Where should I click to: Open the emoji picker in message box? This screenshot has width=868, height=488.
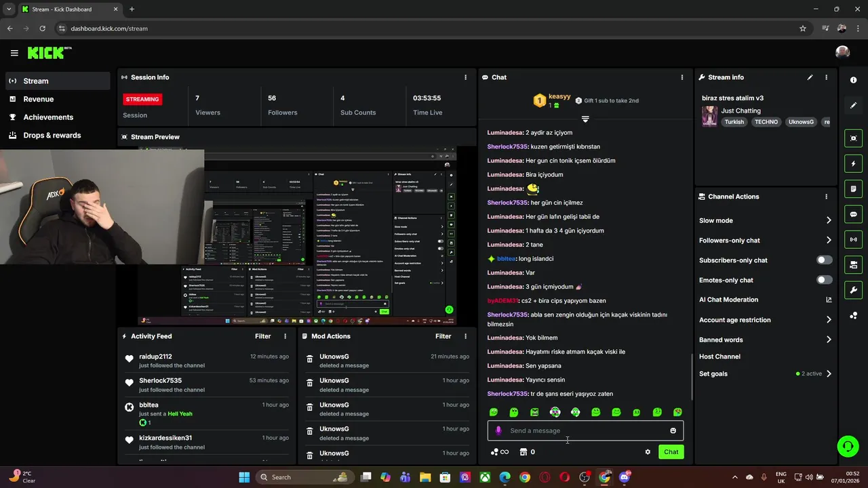tap(673, 430)
